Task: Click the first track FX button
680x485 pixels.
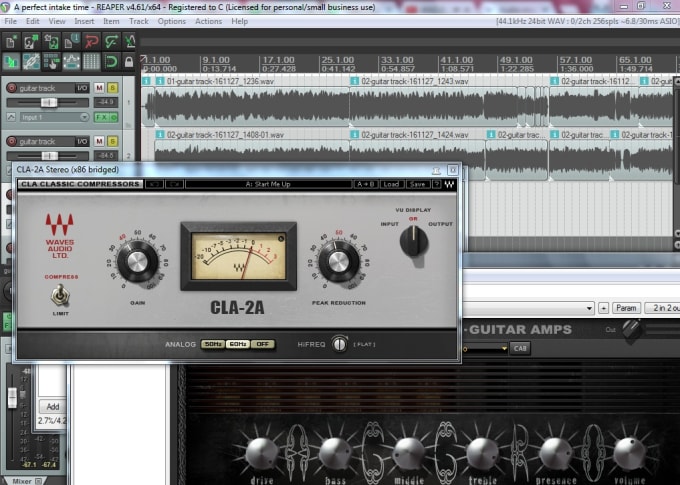Action: pos(102,117)
